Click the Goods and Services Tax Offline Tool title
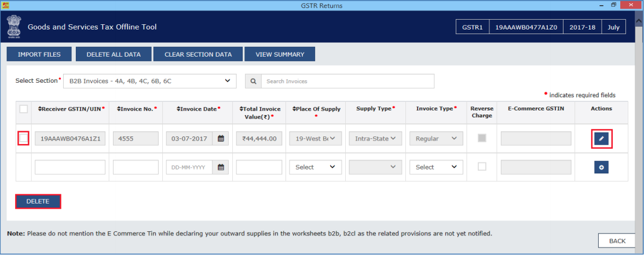This screenshot has width=644, height=255. tap(92, 27)
